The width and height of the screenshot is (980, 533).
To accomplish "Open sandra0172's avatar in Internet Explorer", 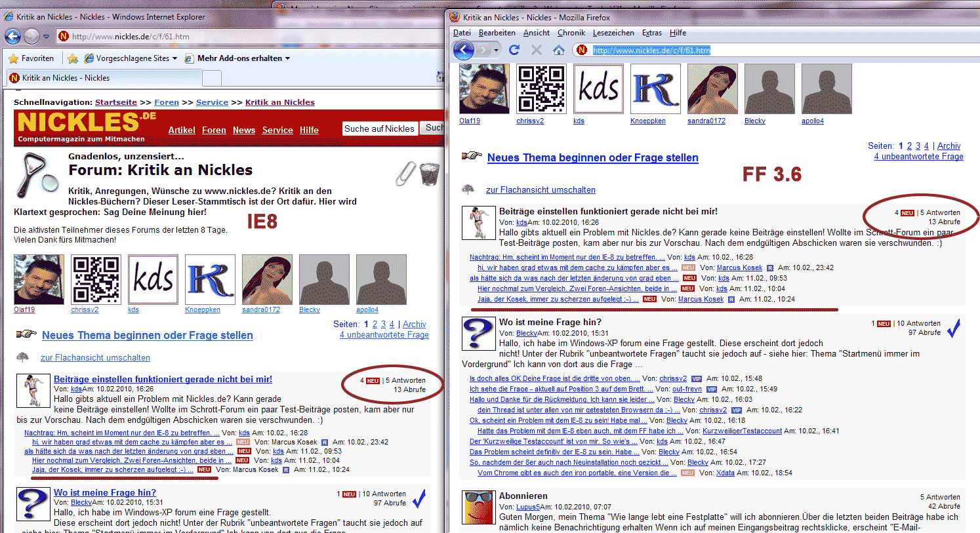I will pyautogui.click(x=267, y=279).
